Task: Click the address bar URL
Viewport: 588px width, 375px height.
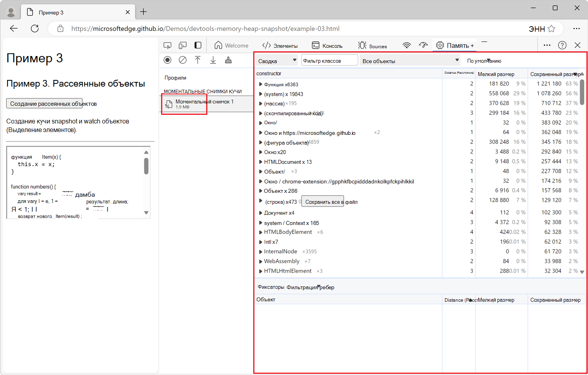Action: pos(205,29)
